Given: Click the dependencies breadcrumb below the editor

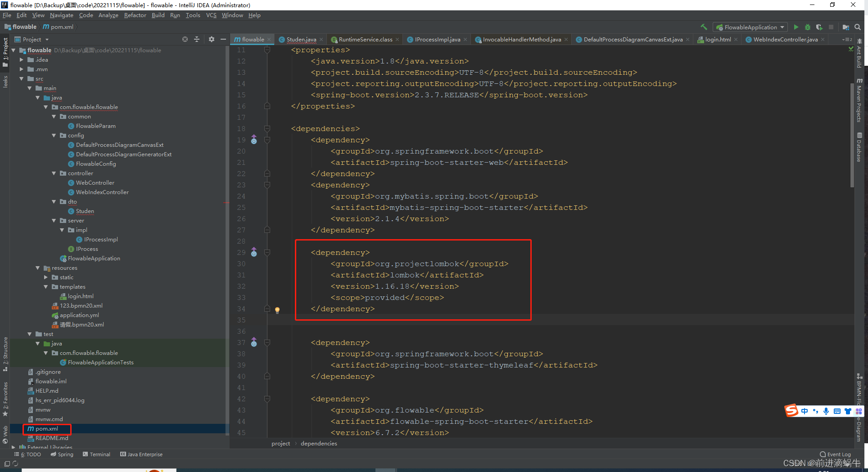Looking at the screenshot, I should pyautogui.click(x=318, y=443).
